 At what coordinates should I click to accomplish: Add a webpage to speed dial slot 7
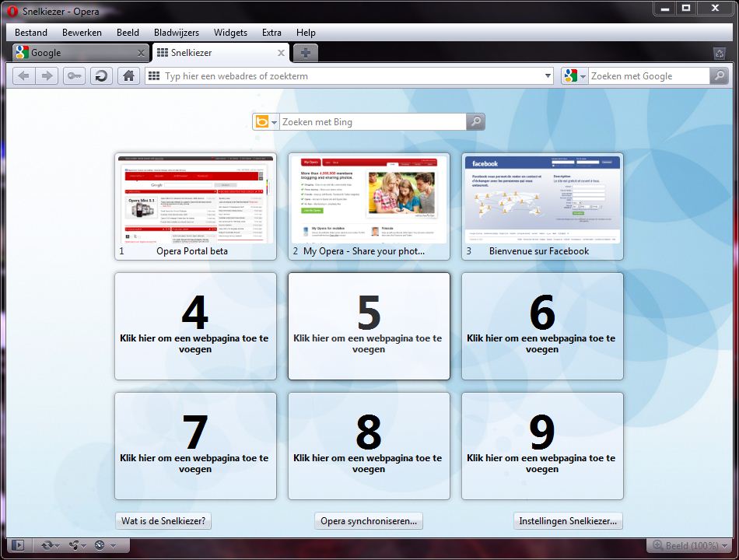point(195,446)
